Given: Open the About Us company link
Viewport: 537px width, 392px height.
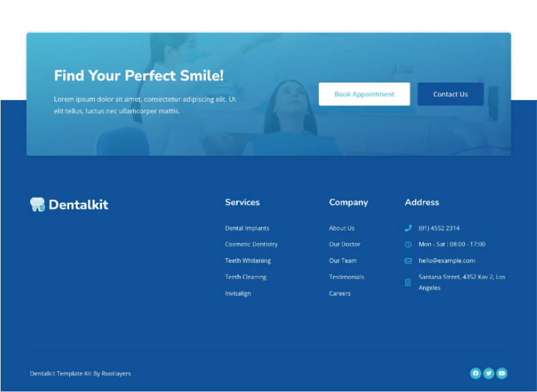Looking at the screenshot, I should tap(342, 228).
